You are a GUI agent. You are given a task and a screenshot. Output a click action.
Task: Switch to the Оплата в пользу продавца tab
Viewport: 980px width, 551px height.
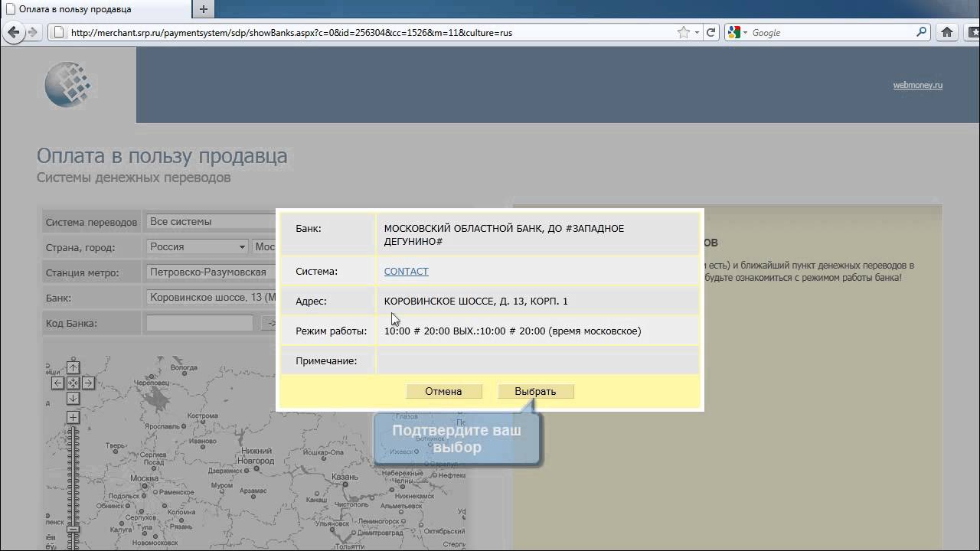pos(96,9)
